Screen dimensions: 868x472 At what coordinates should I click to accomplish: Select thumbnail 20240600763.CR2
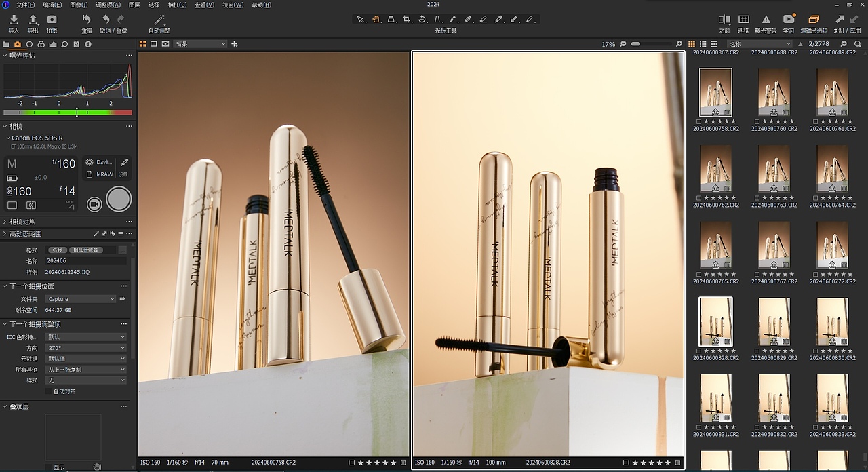point(774,169)
